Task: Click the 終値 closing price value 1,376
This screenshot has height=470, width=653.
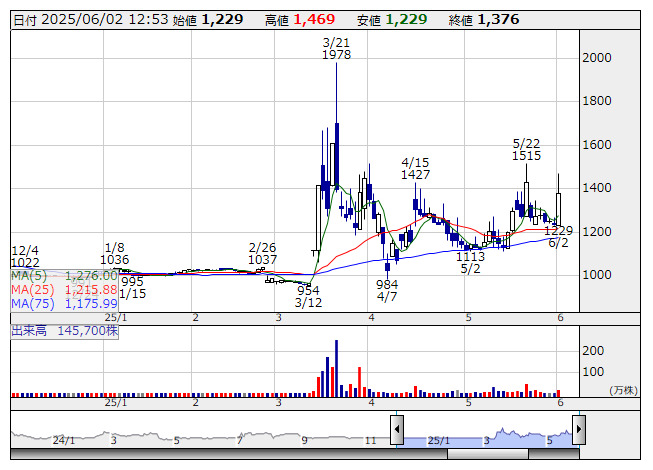Action: (498, 19)
